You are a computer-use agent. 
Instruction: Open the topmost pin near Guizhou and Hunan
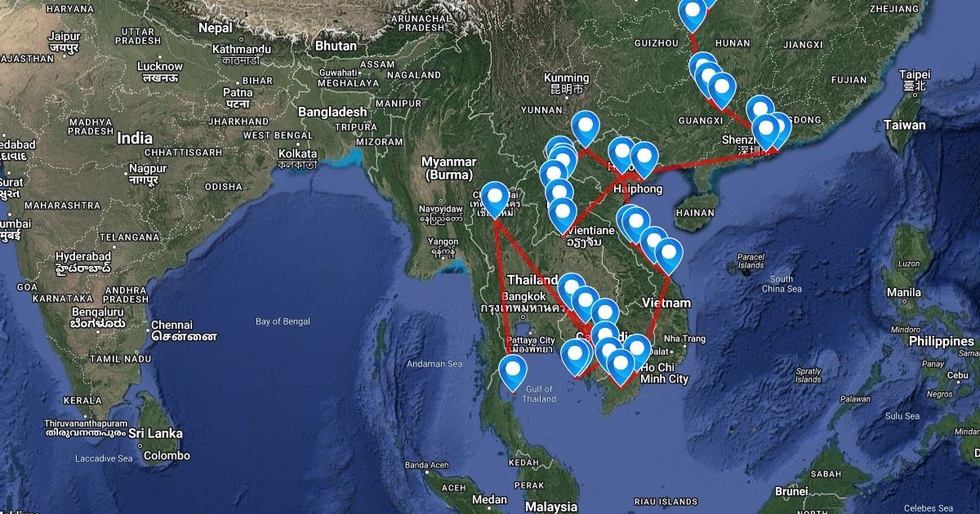tap(693, 14)
